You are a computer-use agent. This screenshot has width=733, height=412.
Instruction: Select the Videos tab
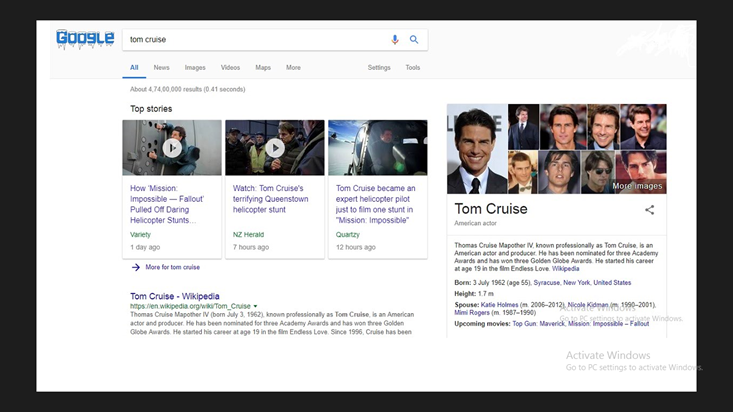(x=230, y=68)
